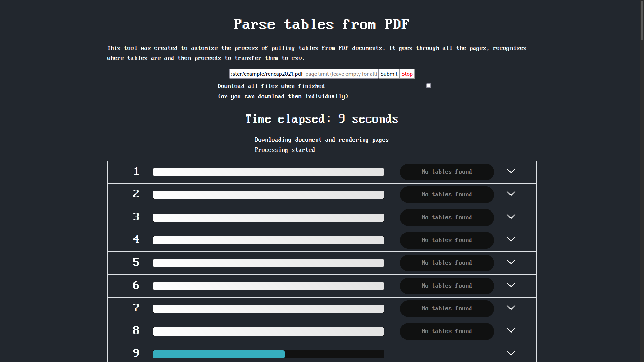Click page 1 'No tables found' badge

447,172
